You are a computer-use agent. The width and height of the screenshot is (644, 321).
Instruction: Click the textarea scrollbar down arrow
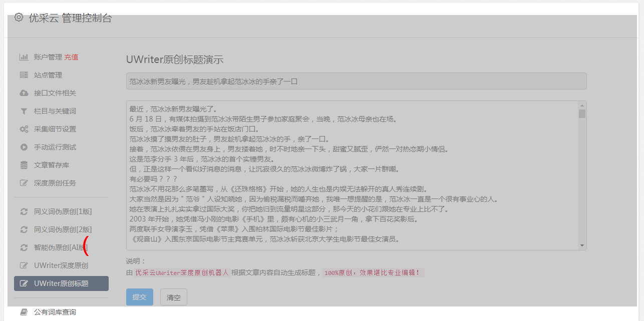tap(582, 245)
